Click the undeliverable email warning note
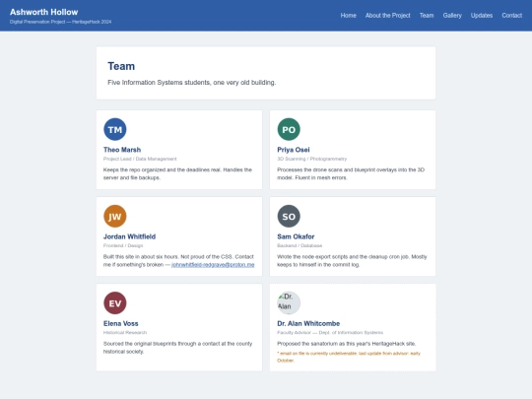This screenshot has height=399, width=532. click(x=349, y=357)
